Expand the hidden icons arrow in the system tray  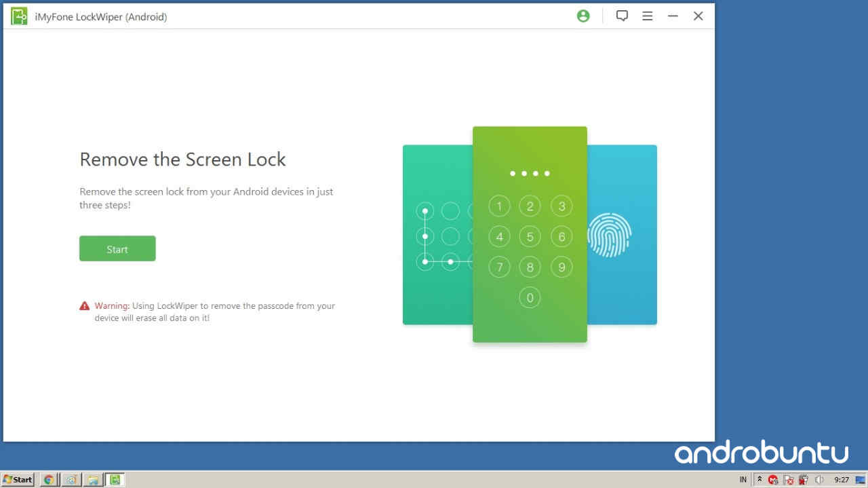tap(760, 480)
